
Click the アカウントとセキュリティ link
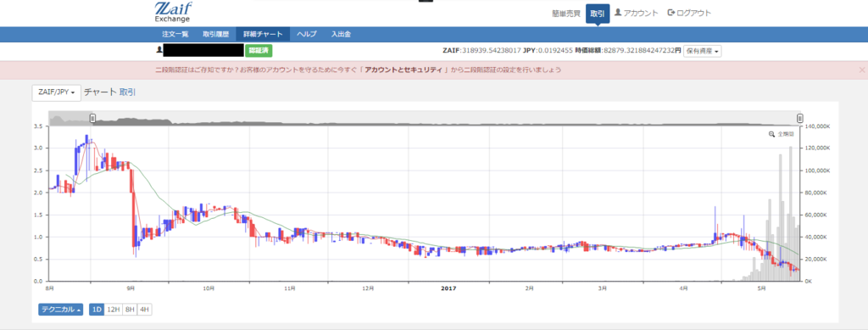403,70
